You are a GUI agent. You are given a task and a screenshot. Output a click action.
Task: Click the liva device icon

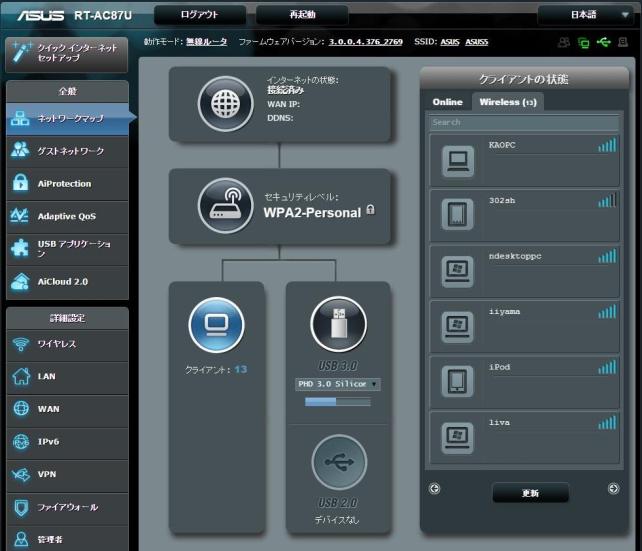(x=457, y=438)
